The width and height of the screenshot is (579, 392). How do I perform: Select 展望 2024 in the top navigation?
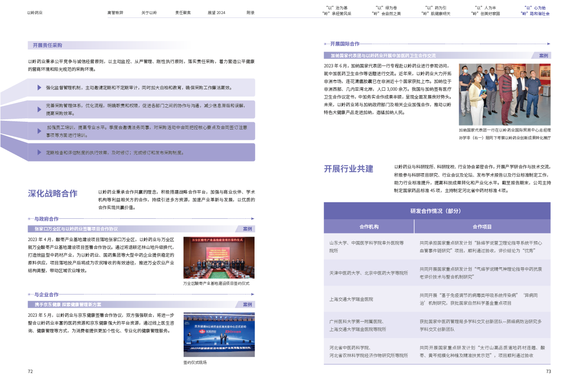tap(216, 13)
